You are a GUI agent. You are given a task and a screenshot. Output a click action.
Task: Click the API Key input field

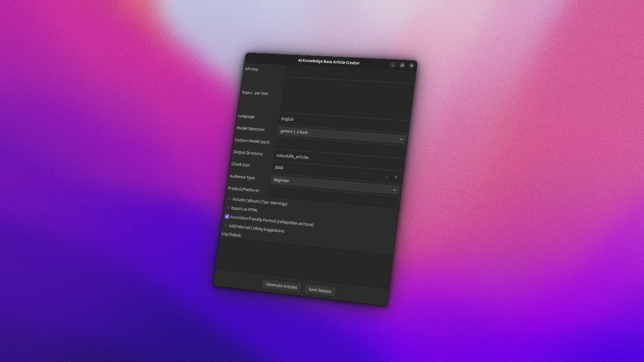[x=347, y=71]
